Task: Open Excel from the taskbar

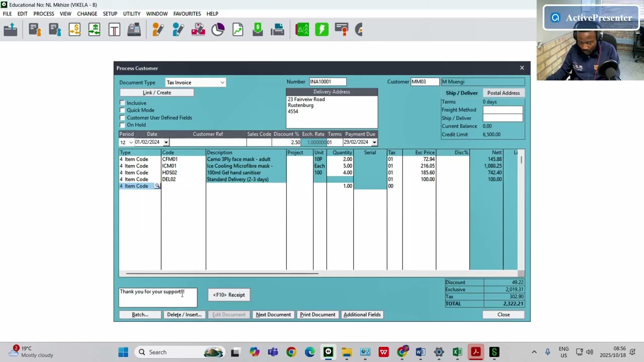Action: [x=457, y=352]
